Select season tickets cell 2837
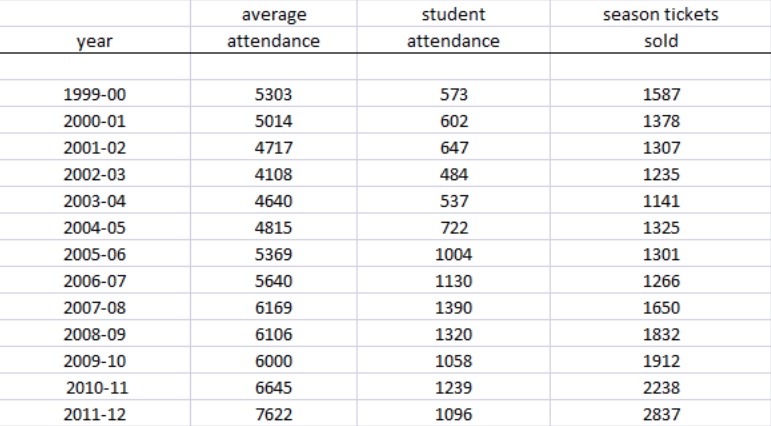The height and width of the screenshot is (426, 771). [x=661, y=413]
